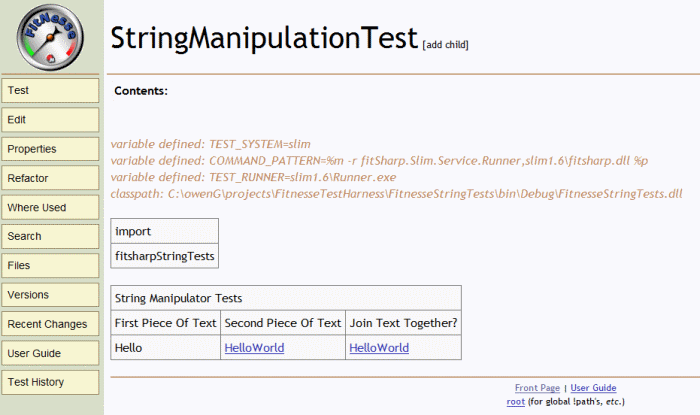
Task: Open the Edit page button
Action: point(50,120)
